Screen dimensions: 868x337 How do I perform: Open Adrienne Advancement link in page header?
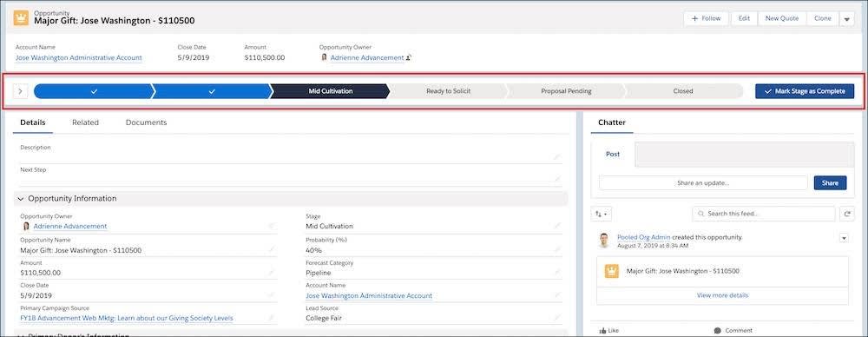click(x=367, y=57)
